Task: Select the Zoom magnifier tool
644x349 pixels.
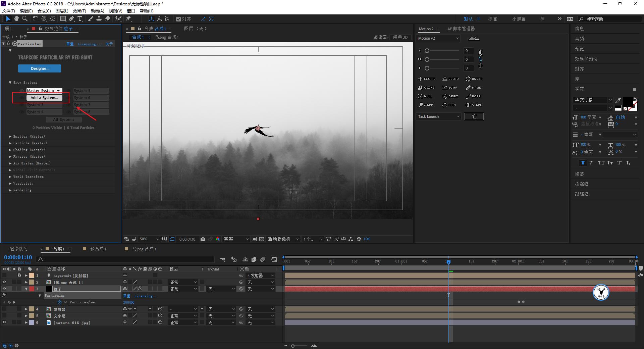Action: point(25,19)
